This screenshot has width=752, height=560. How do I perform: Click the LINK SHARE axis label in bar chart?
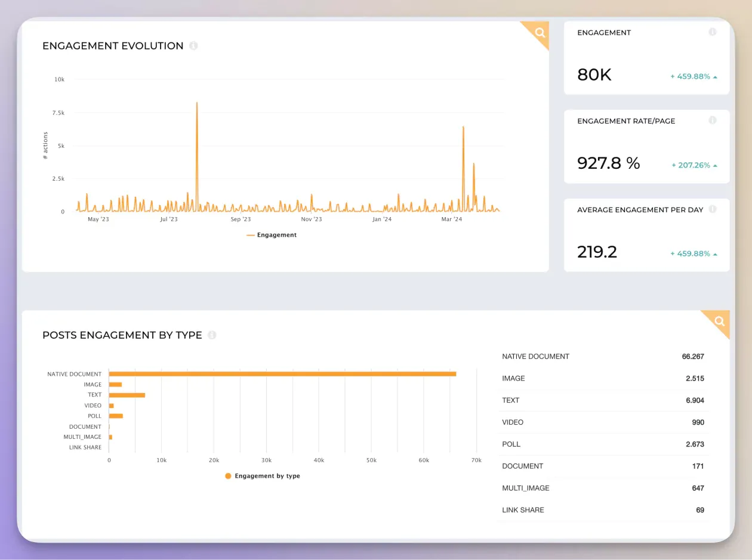pos(85,447)
